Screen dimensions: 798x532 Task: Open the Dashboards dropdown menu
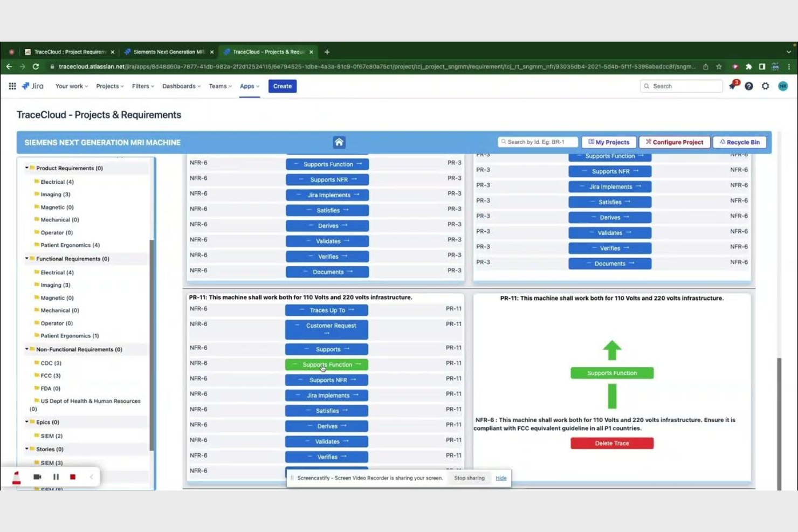click(x=181, y=86)
